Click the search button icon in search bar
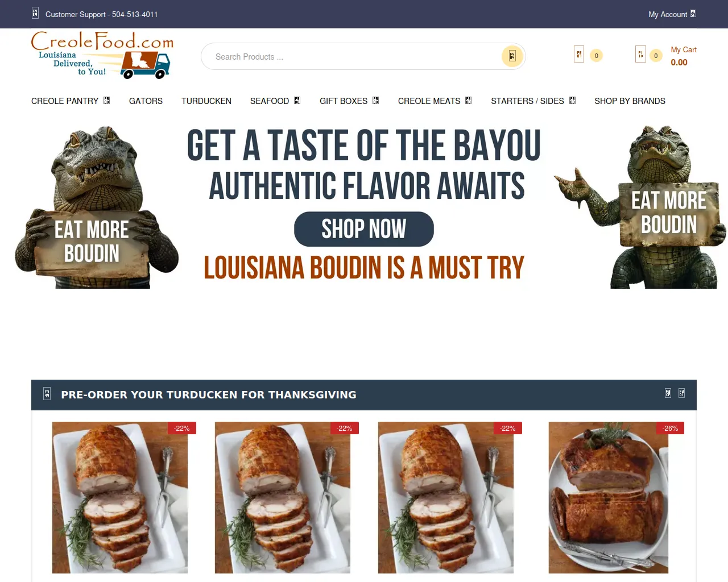This screenshot has height=582, width=728. click(512, 56)
